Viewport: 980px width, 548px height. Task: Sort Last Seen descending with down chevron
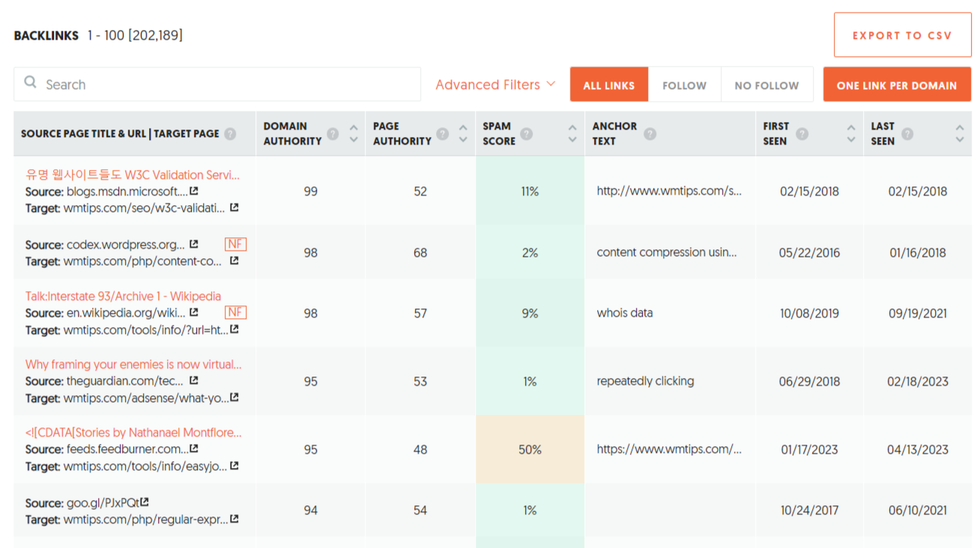coord(960,139)
